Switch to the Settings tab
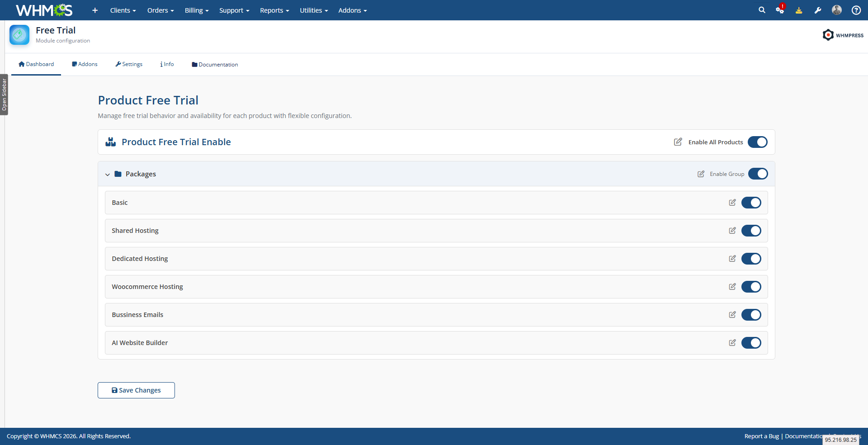868x445 pixels. pyautogui.click(x=129, y=64)
